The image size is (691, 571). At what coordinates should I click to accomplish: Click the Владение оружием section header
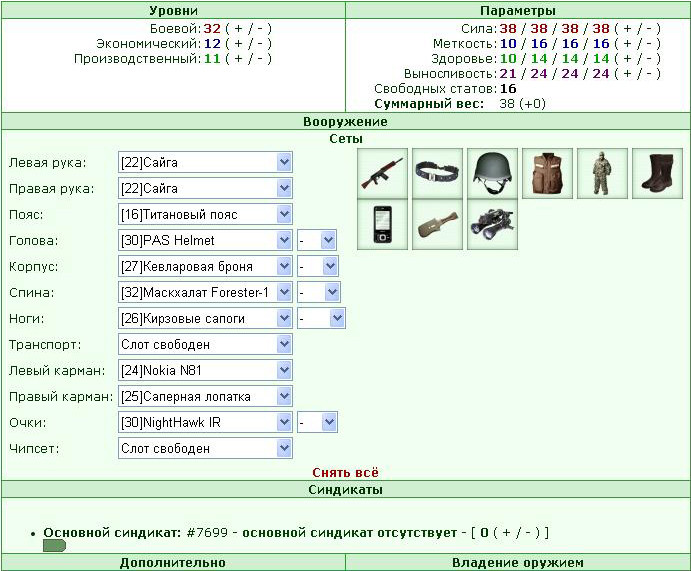point(518,563)
